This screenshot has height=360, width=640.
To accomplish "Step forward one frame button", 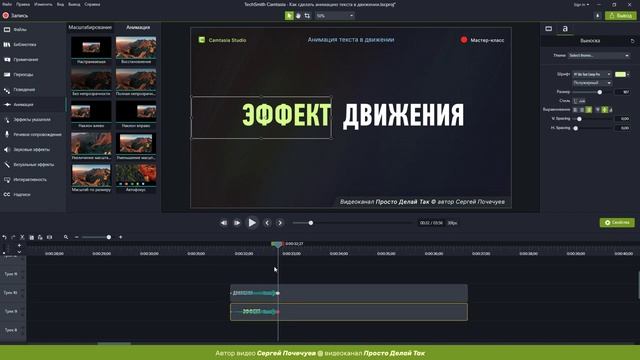I will [237, 223].
